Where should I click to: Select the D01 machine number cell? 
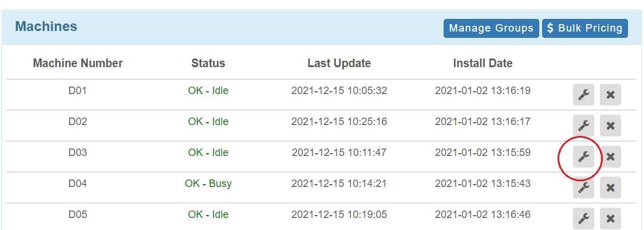78,90
